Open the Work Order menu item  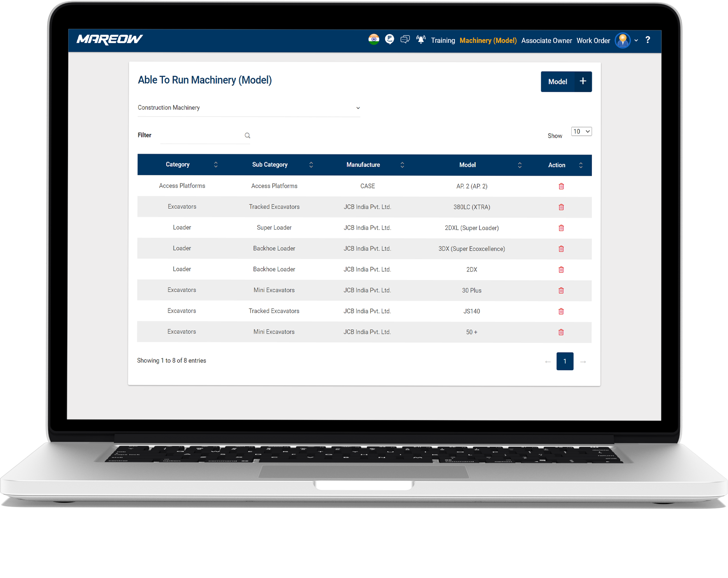coord(593,40)
